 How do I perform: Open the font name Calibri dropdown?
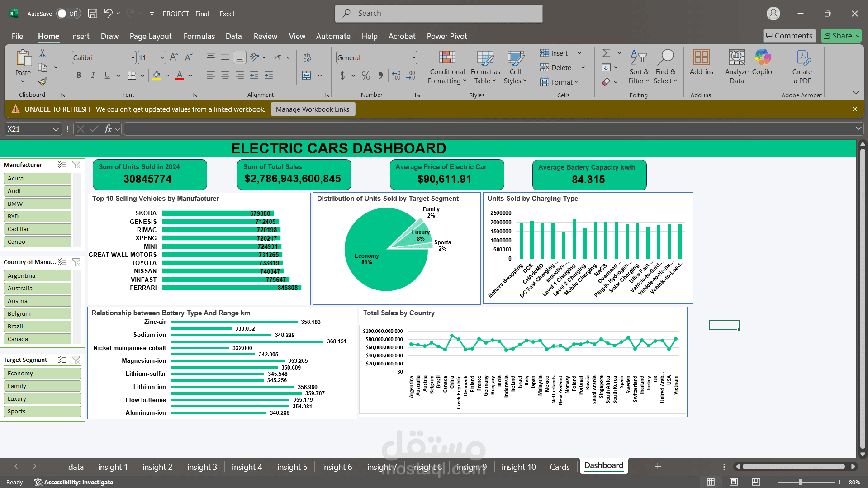pyautogui.click(x=133, y=57)
